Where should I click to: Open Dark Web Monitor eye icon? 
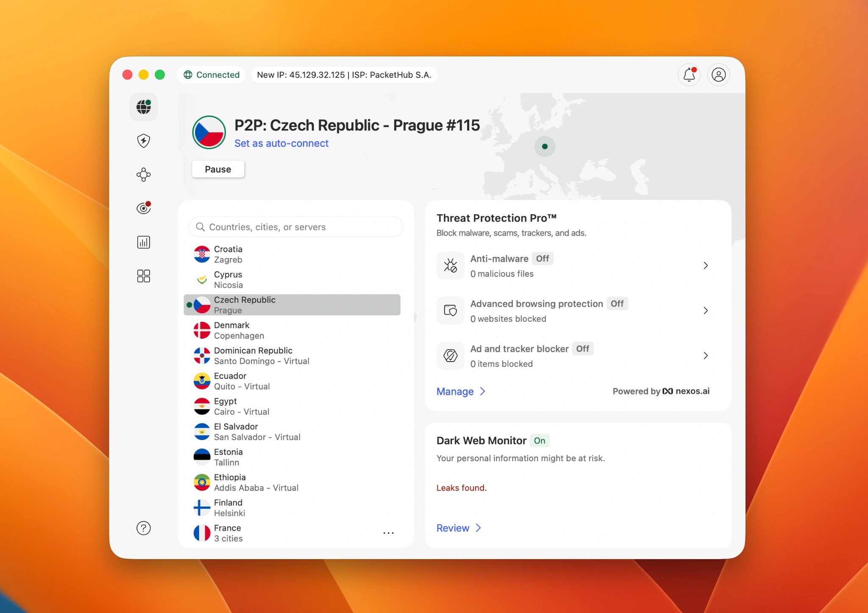point(144,208)
